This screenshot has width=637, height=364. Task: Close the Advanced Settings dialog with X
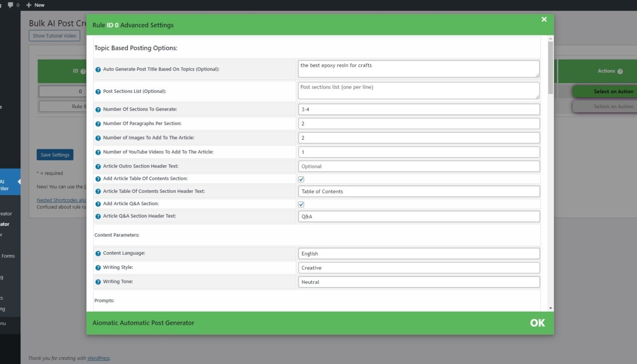tap(544, 19)
